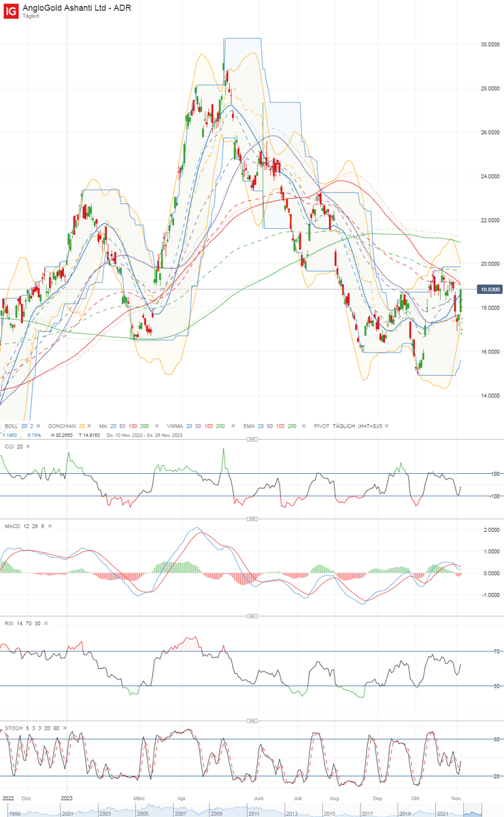Close the MACD panel with its X
The height and width of the screenshot is (817, 504).
point(50,526)
